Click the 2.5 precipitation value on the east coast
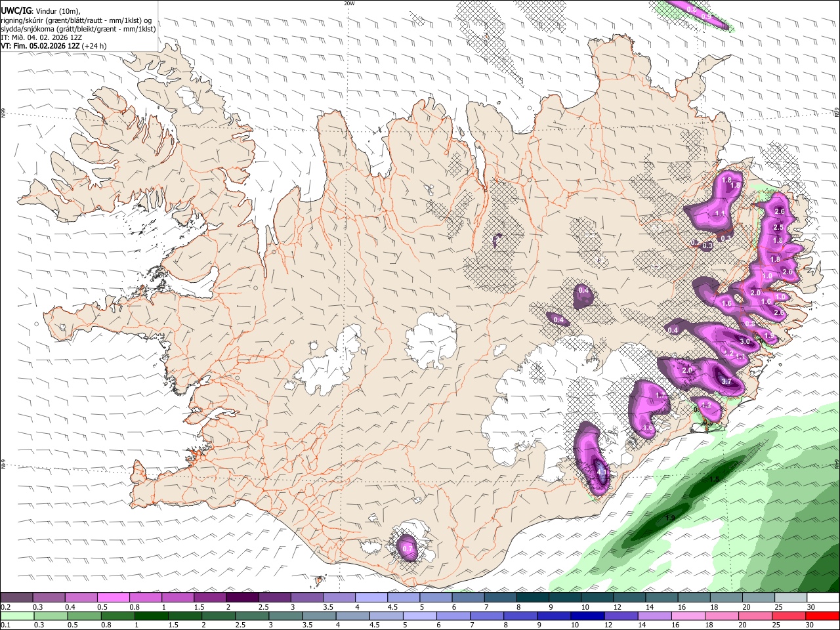The height and width of the screenshot is (630, 840). pos(778,227)
